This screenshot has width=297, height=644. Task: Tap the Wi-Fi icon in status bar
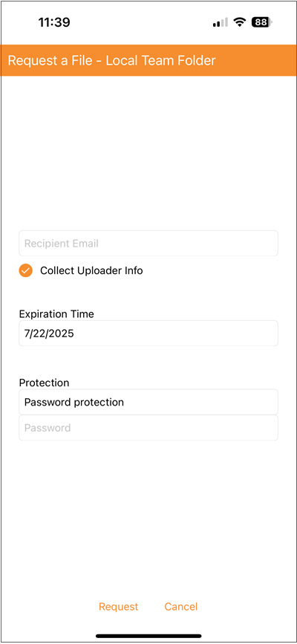(238, 22)
